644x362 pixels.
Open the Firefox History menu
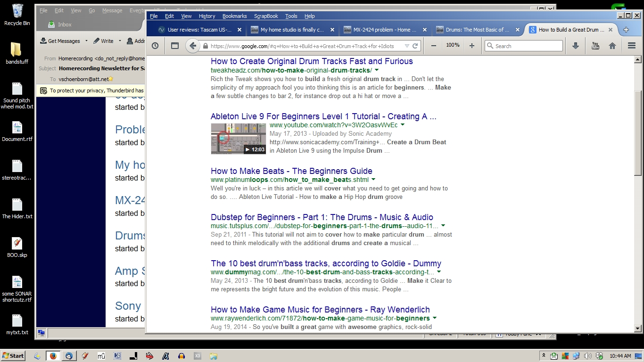[207, 16]
